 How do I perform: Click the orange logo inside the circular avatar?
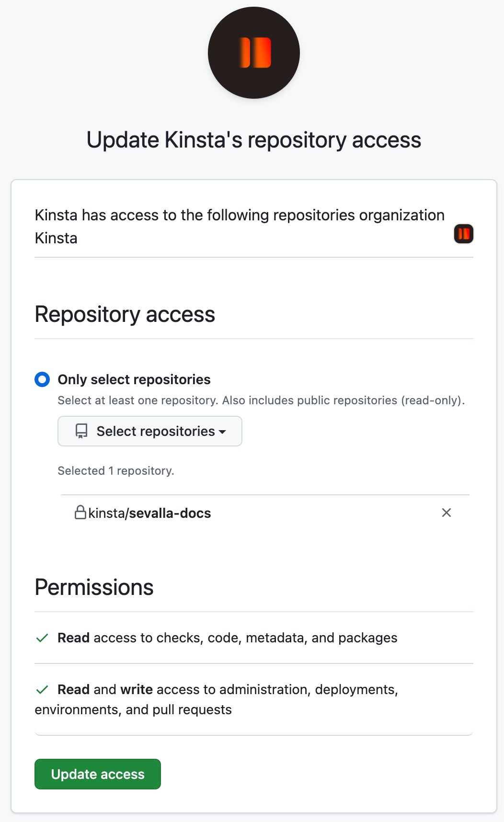point(255,53)
